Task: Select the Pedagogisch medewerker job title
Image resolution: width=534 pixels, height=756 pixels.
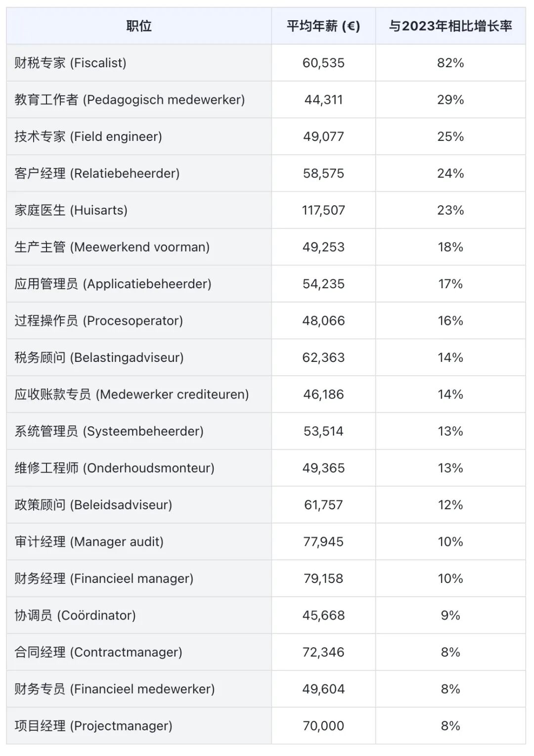Action: click(130, 99)
